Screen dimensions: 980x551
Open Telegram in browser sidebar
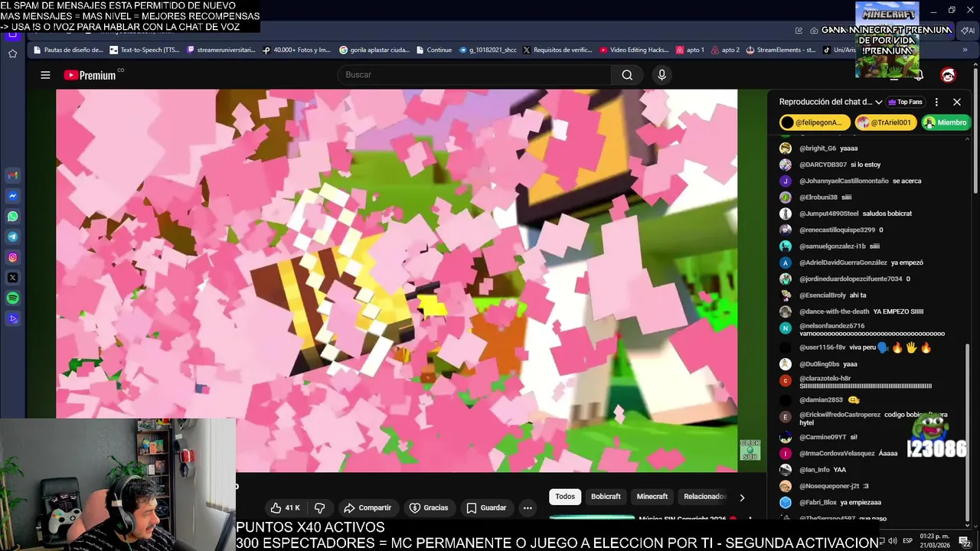pos(12,237)
